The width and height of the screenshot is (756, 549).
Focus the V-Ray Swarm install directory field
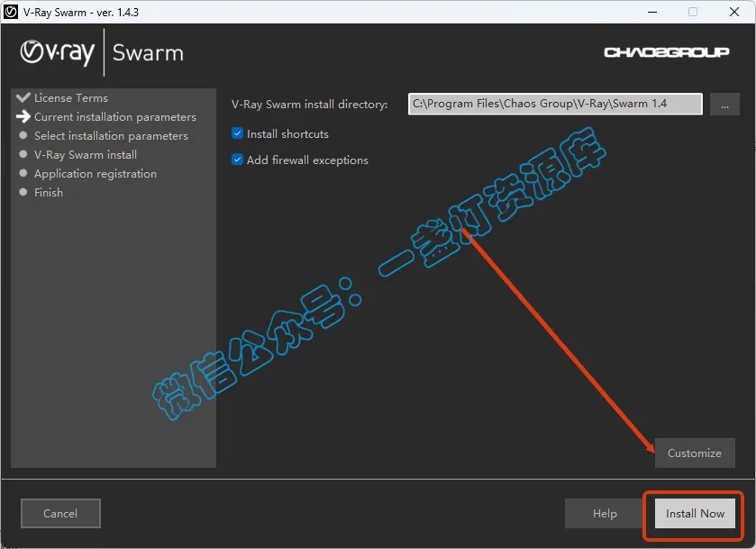coord(555,104)
